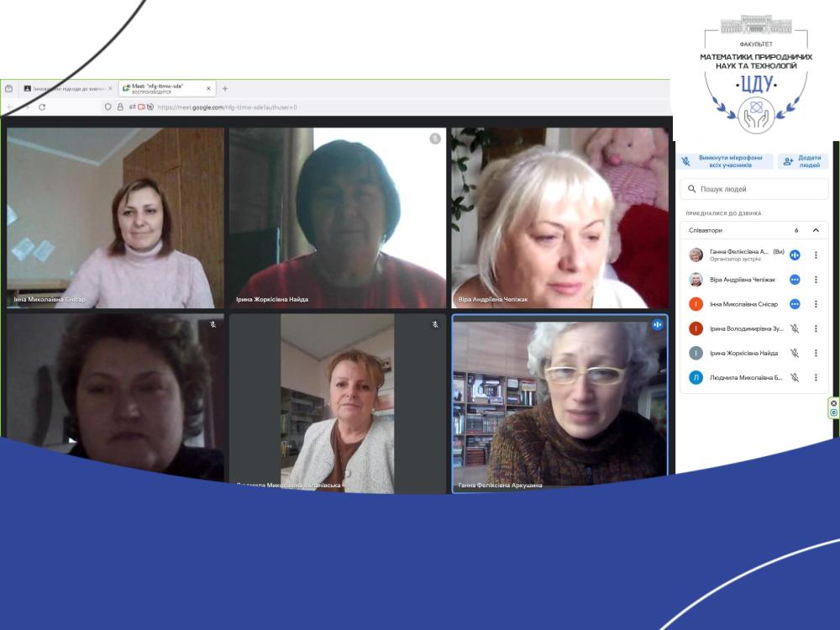Click muted mic icon for Ірина Володимирівна
The width and height of the screenshot is (840, 630).
coord(795,329)
